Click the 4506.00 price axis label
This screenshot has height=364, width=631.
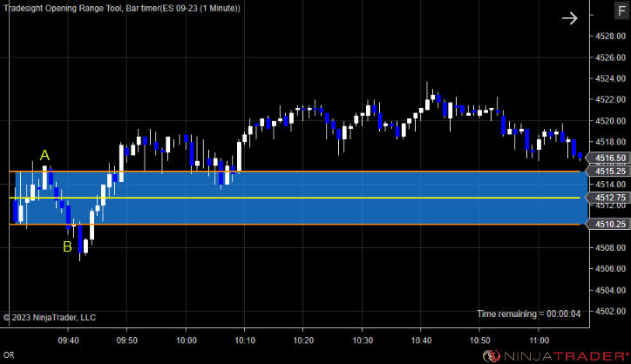[610, 268]
